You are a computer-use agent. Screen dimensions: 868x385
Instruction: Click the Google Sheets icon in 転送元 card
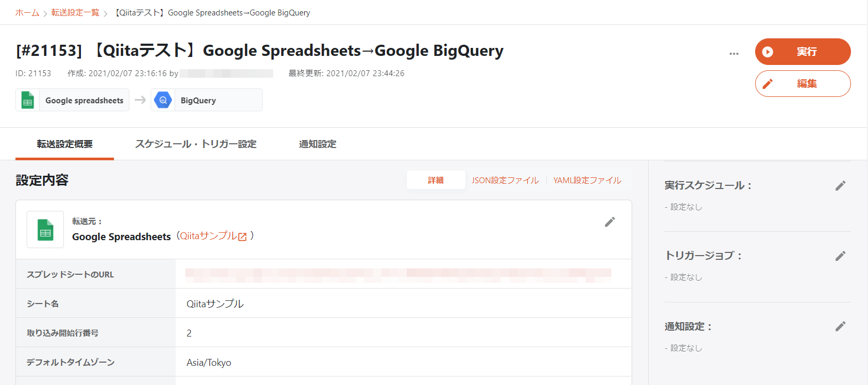point(45,230)
